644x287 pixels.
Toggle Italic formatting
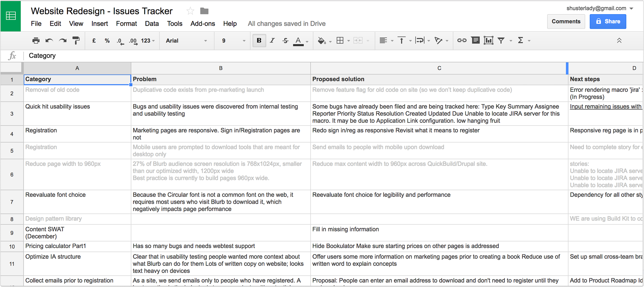[x=272, y=41]
